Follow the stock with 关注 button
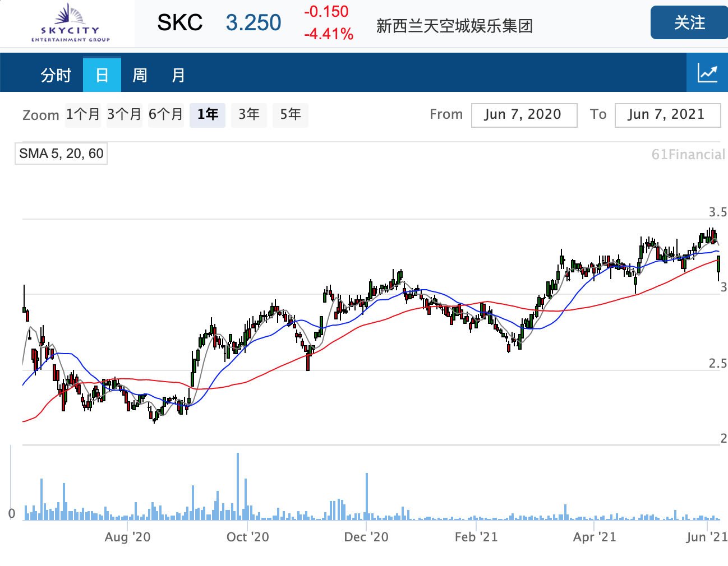This screenshot has width=728, height=566. tap(689, 23)
